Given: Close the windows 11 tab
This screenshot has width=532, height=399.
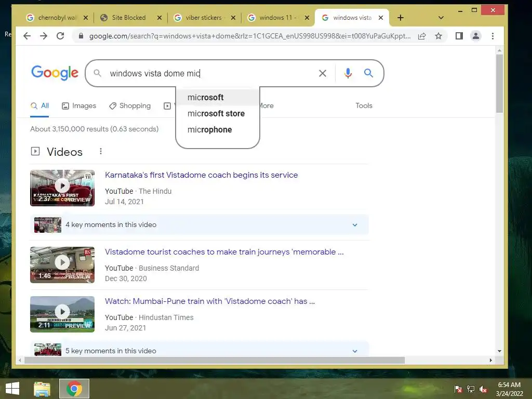Looking at the screenshot, I should point(307,18).
